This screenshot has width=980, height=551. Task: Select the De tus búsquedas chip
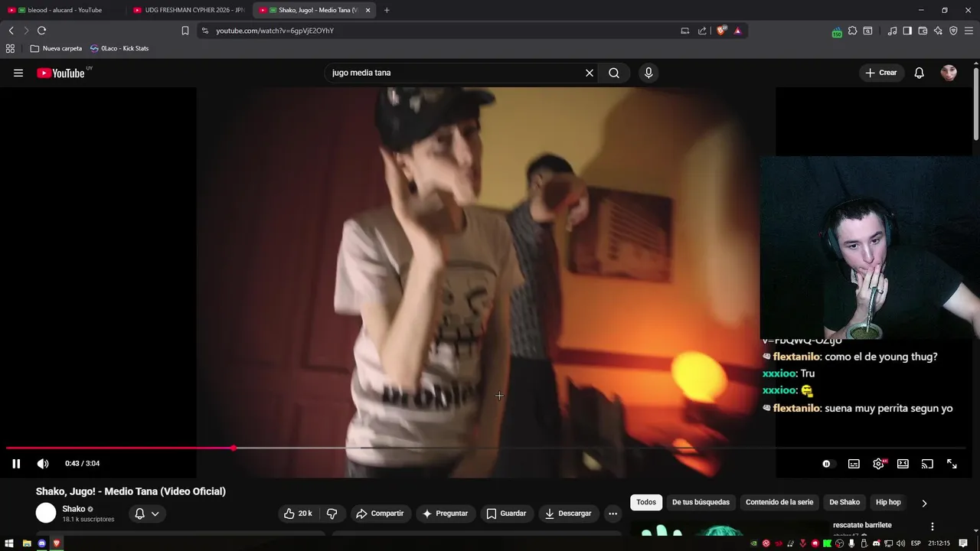click(701, 502)
